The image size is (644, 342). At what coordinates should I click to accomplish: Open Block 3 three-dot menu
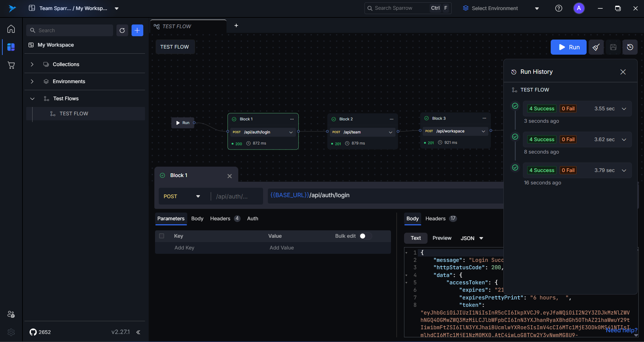click(484, 118)
